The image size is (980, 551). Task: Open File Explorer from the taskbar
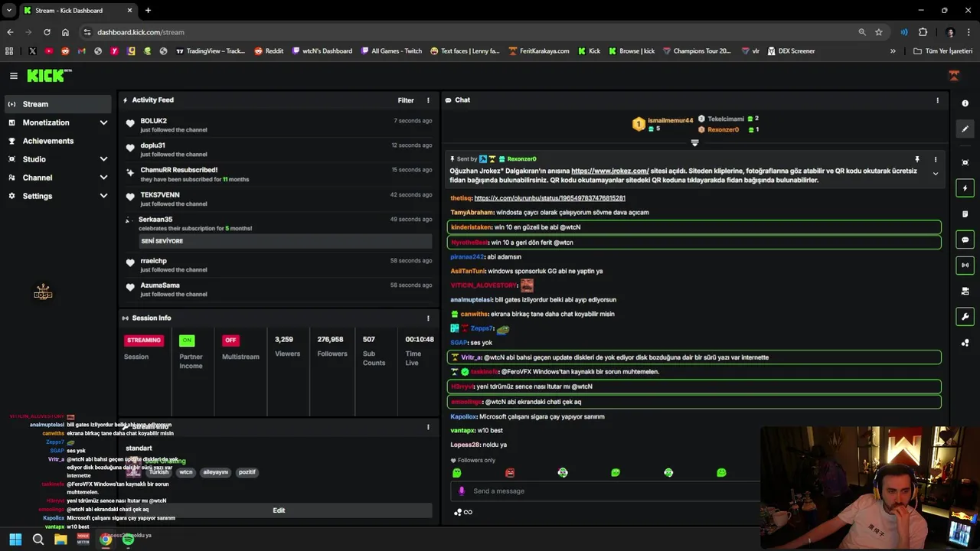pos(60,540)
